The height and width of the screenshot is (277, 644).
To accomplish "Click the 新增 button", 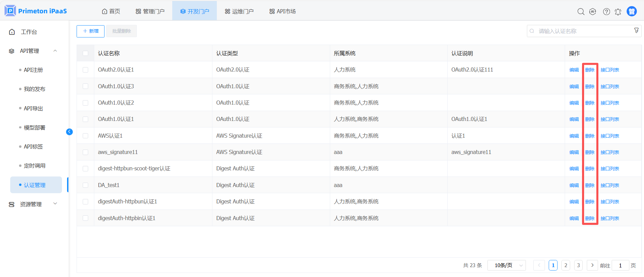I will point(91,31).
